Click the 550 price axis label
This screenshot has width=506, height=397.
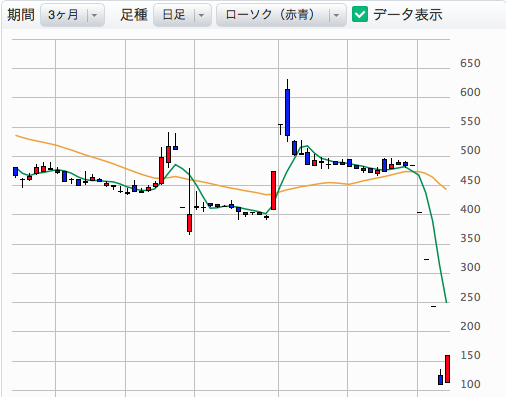point(470,121)
